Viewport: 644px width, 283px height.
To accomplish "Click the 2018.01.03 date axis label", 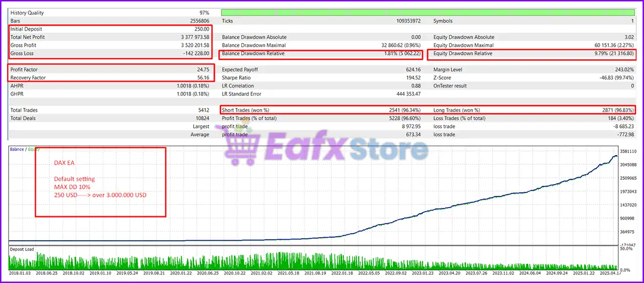I will point(21,273).
